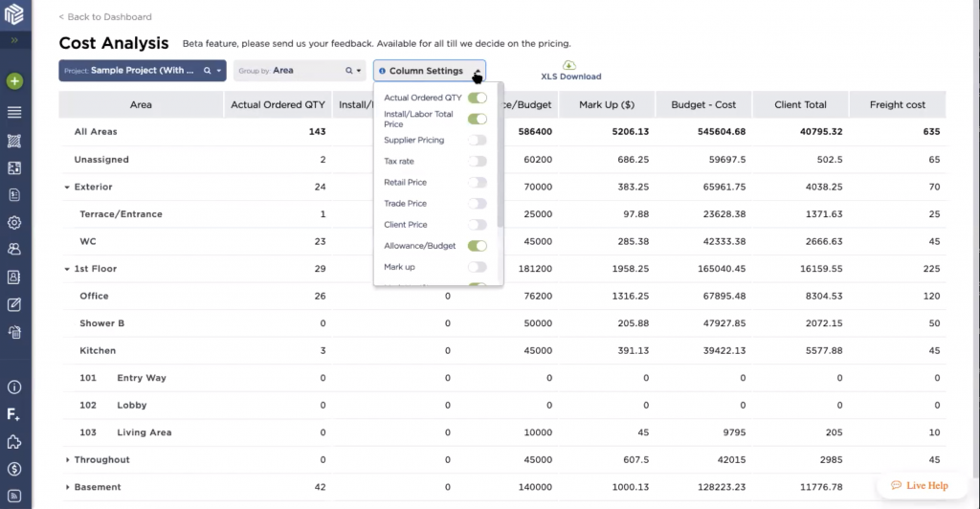Enable the Supplier Pricing column toggle

tap(477, 141)
